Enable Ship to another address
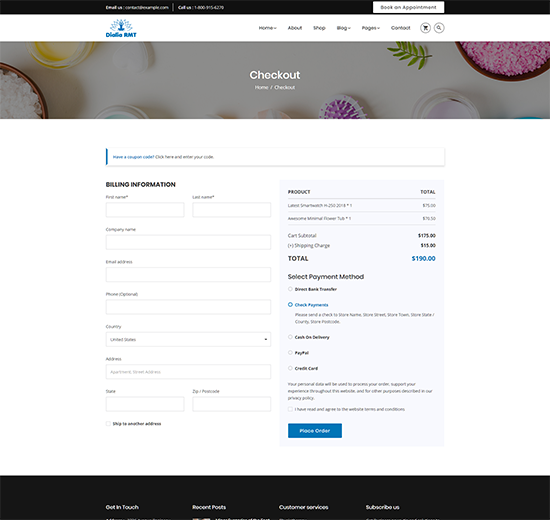The image size is (550, 520). tap(108, 424)
